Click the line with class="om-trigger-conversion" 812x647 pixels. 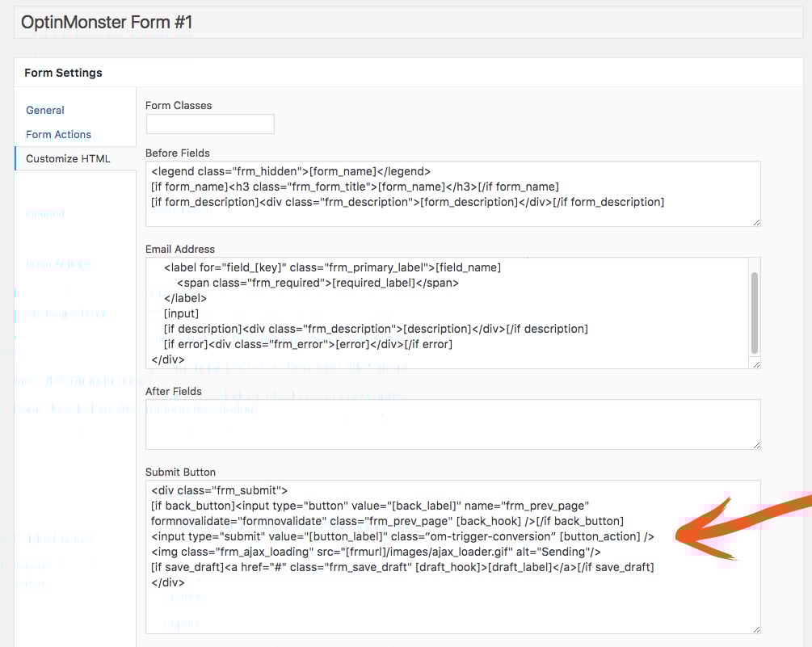[x=403, y=537]
